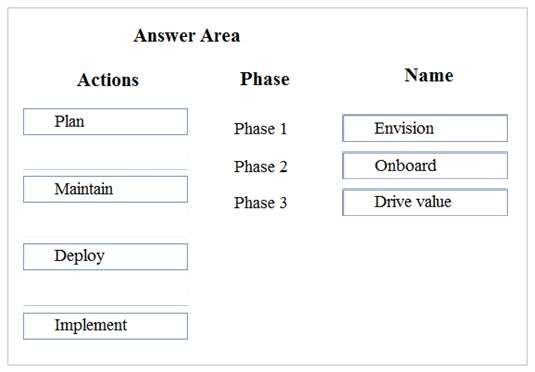Pick the Maintain action box
The width and height of the screenshot is (535, 372).
[105, 189]
